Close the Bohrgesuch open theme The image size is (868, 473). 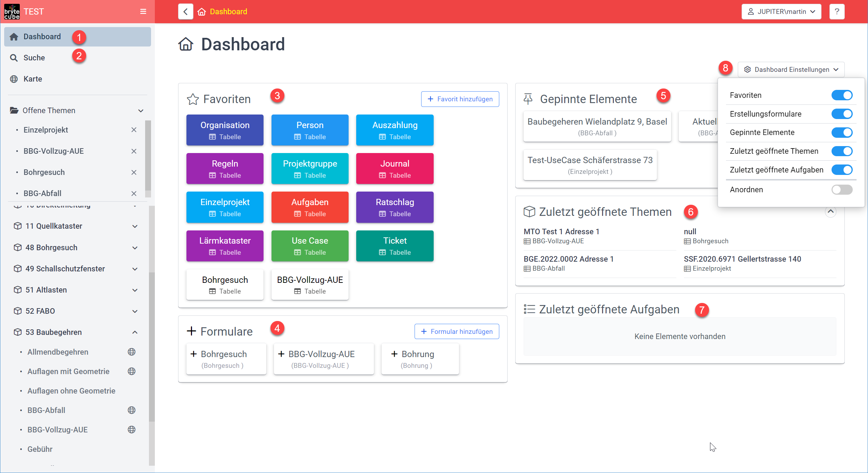coord(134,172)
